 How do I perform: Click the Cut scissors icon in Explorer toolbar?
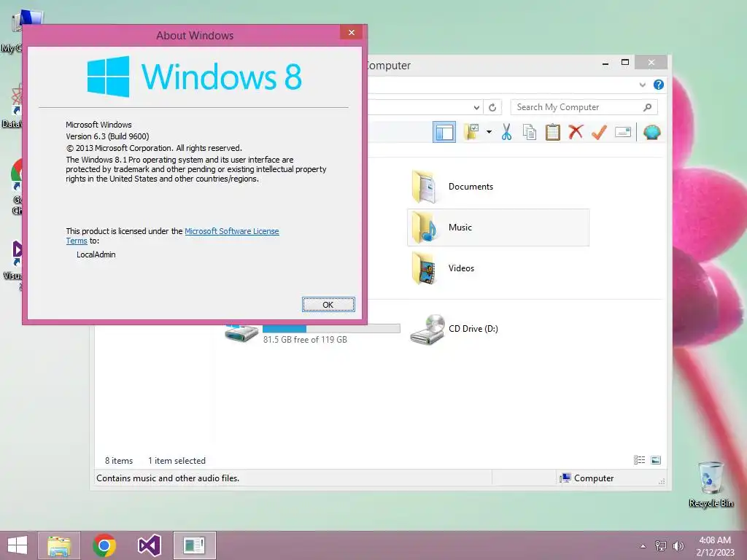point(506,132)
